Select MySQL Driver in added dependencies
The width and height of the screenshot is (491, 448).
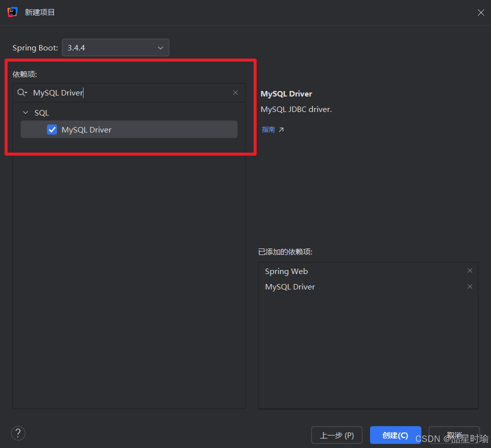(290, 287)
